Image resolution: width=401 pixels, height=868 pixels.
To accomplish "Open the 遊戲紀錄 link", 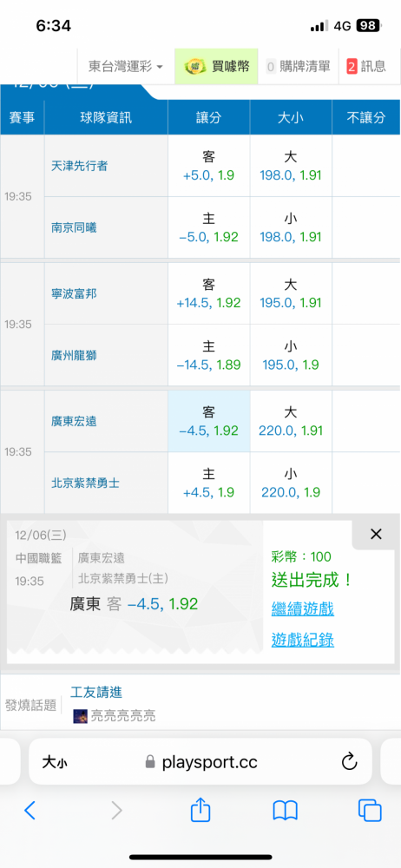I will click(302, 640).
